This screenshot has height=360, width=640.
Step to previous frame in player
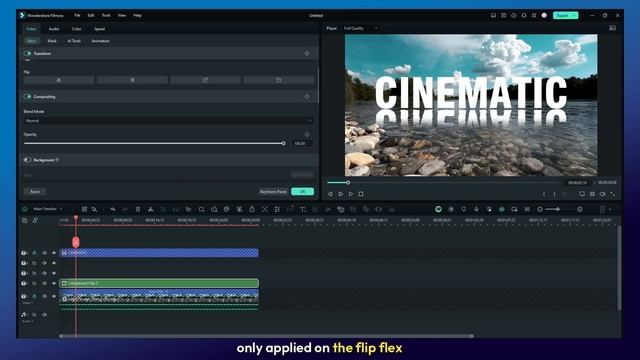point(330,194)
